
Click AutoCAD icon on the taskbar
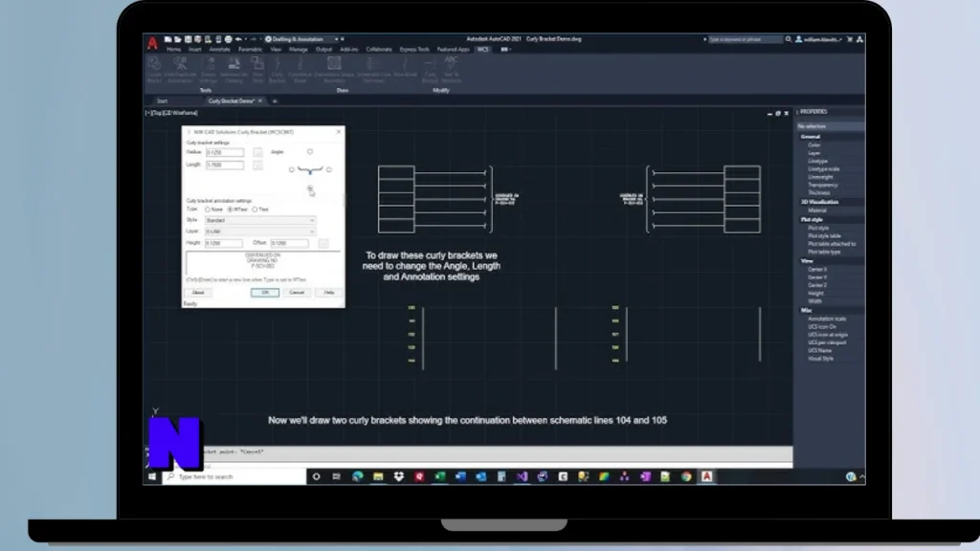click(707, 476)
